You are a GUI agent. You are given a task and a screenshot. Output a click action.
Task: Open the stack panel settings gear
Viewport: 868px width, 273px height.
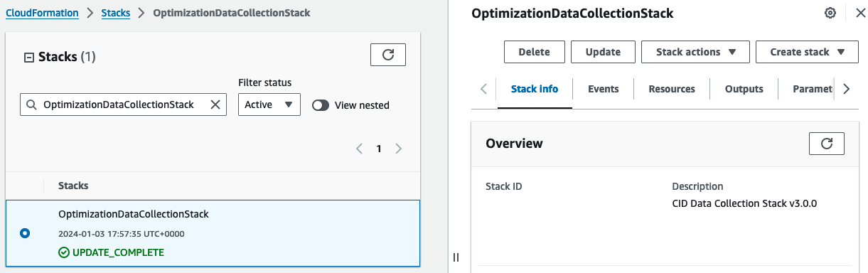[x=830, y=14]
